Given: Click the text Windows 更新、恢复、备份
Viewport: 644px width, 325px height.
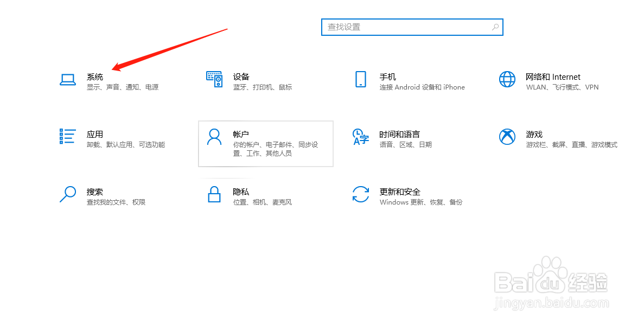Looking at the screenshot, I should (x=421, y=202).
